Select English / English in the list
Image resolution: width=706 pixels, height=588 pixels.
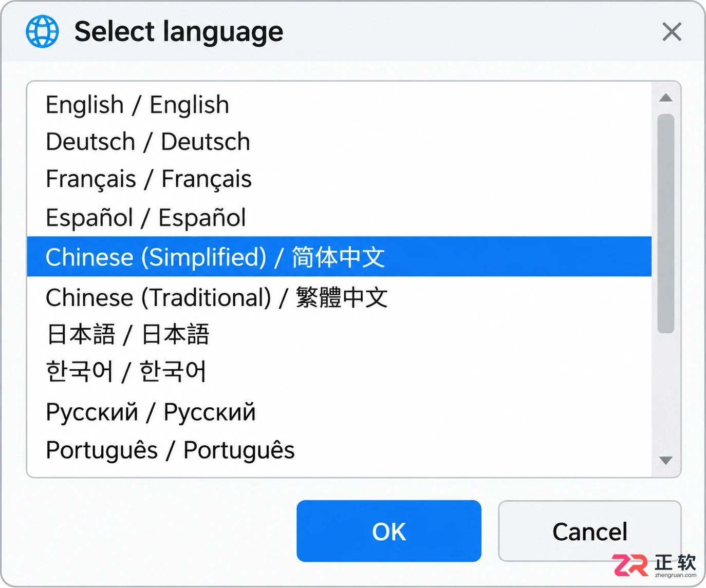coord(339,105)
